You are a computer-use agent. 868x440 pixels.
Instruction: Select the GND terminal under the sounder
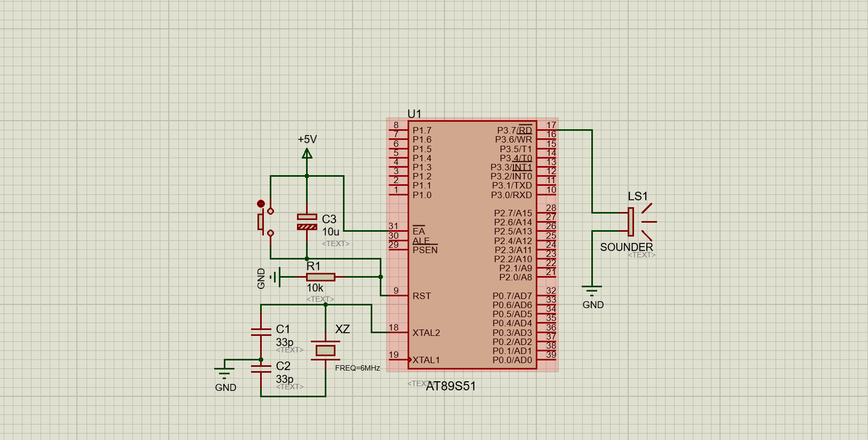click(x=592, y=291)
